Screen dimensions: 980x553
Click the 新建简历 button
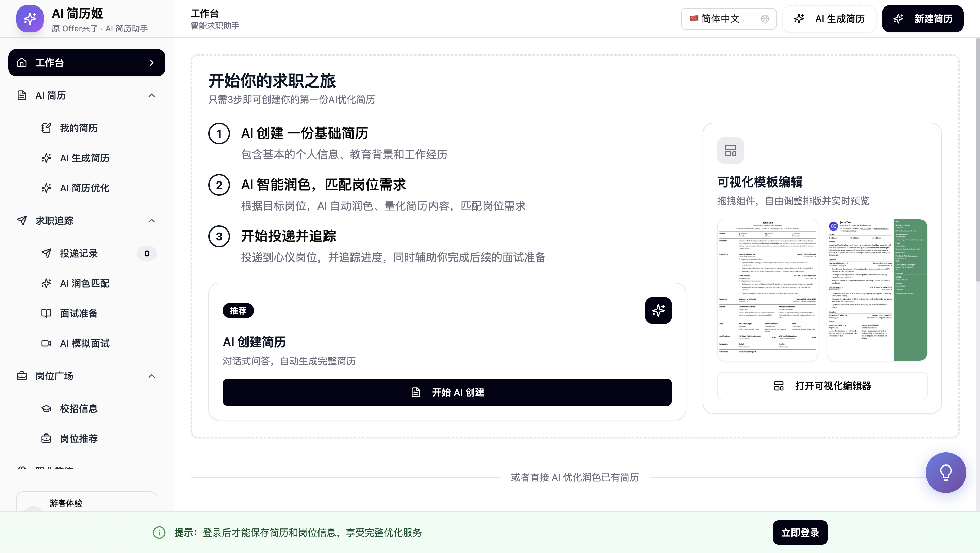(922, 19)
